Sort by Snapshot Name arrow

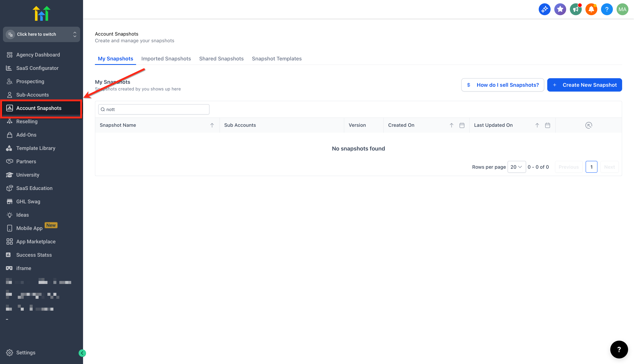click(212, 125)
